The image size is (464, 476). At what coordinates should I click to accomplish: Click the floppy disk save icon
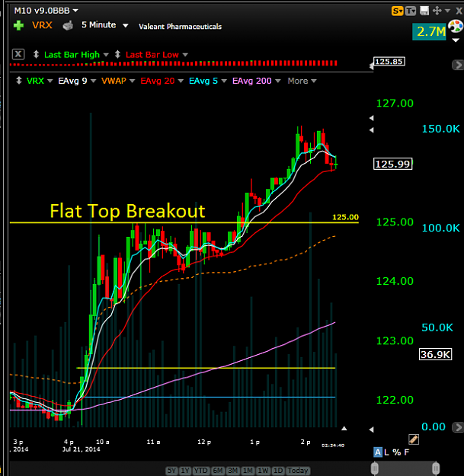pyautogui.click(x=424, y=11)
